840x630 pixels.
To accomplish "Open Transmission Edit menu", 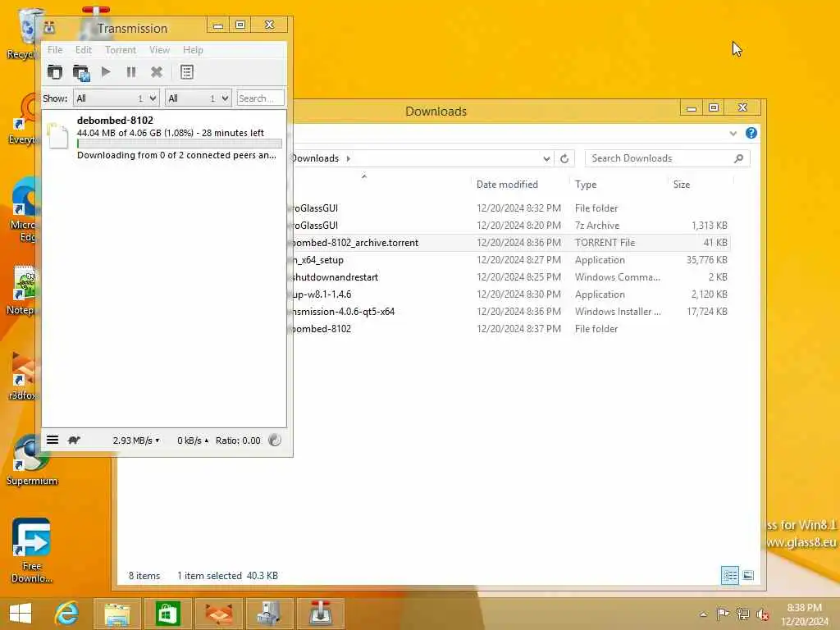I will pyautogui.click(x=83, y=50).
